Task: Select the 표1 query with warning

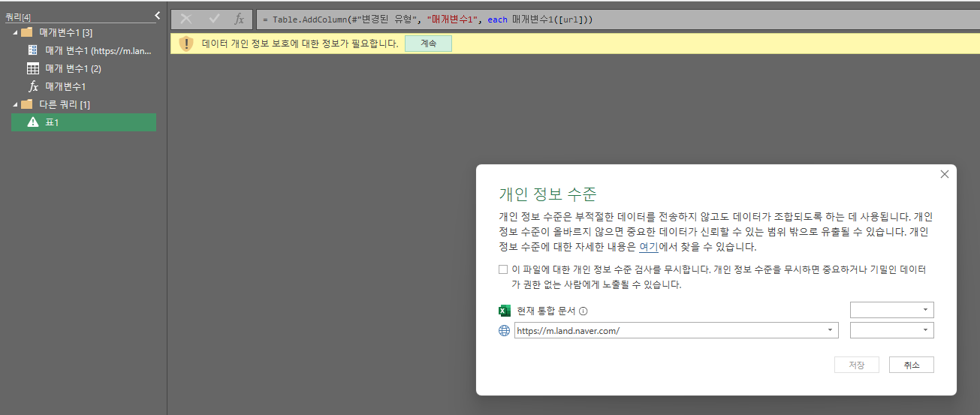Action: pyautogui.click(x=83, y=122)
